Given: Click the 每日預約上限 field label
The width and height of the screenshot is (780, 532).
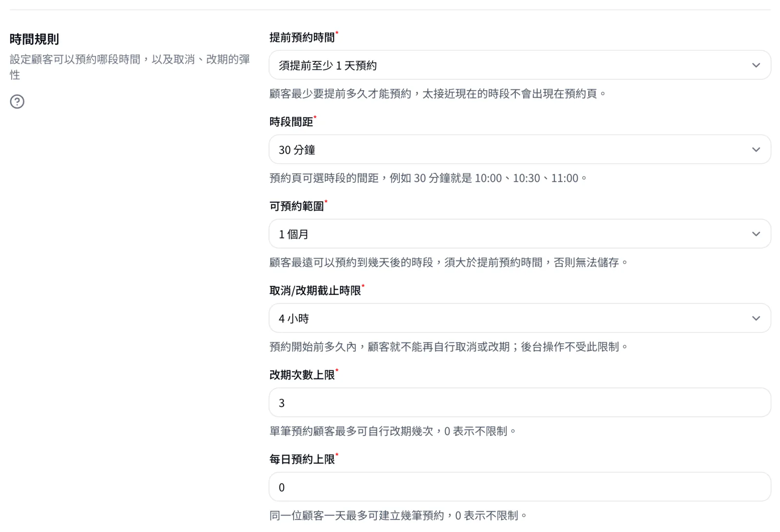Looking at the screenshot, I should click(302, 459).
